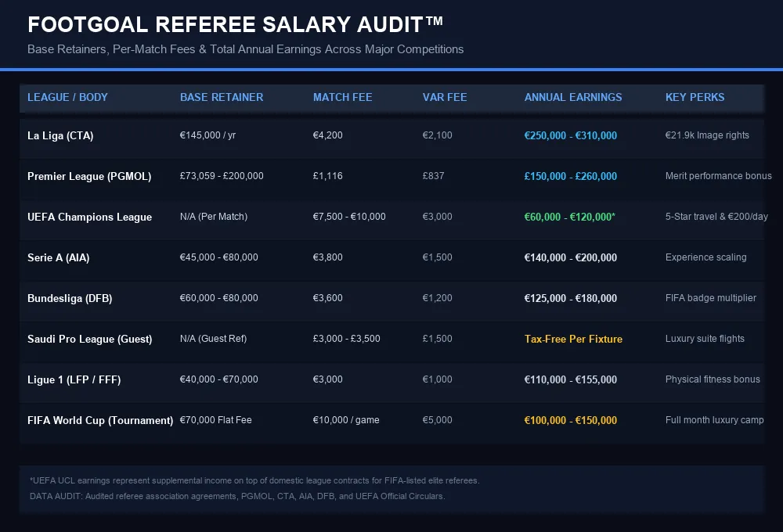Click the €1,200 VAR fee
This screenshot has height=532, width=783.
(x=438, y=298)
